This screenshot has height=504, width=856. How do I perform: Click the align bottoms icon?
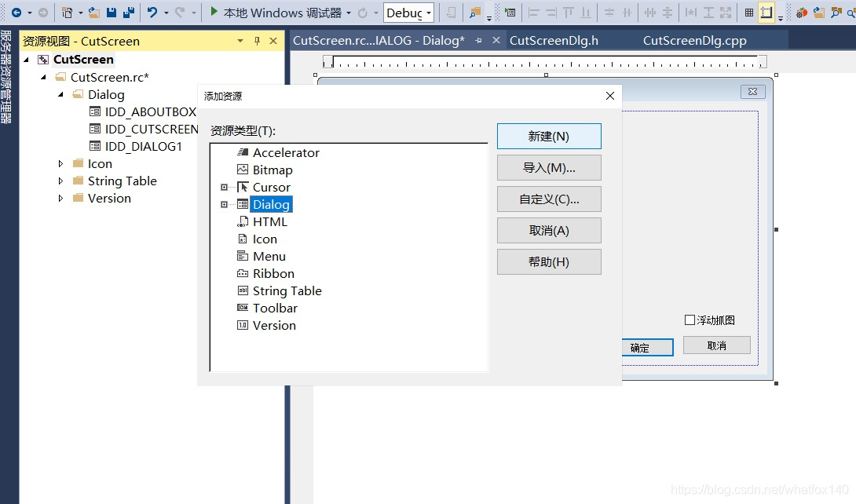click(x=586, y=13)
